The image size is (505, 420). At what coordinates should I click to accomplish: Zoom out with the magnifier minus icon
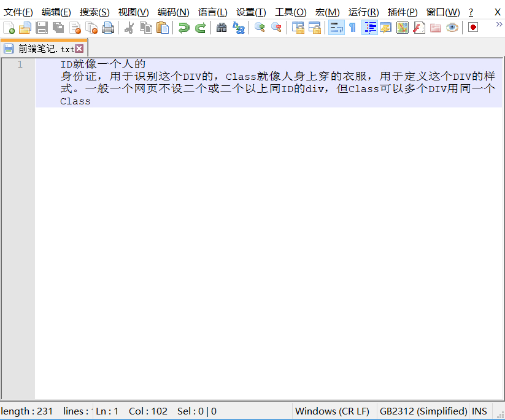tap(276, 28)
